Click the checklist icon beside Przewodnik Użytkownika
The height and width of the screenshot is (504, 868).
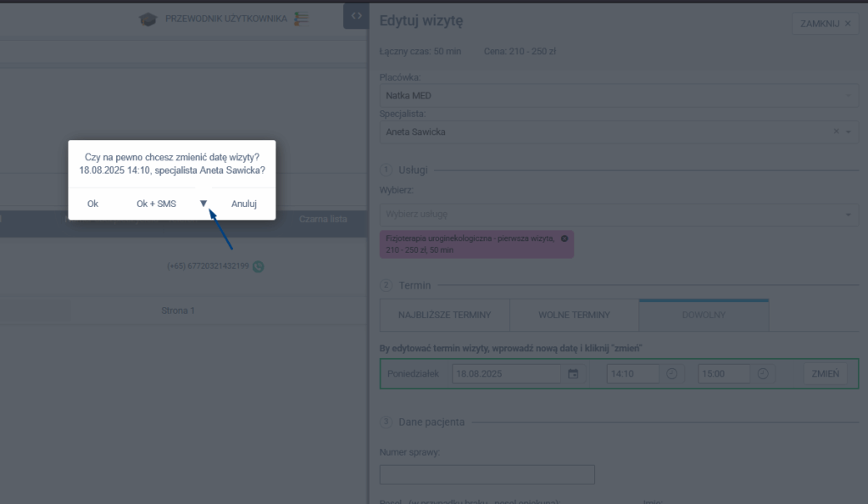coord(302,19)
